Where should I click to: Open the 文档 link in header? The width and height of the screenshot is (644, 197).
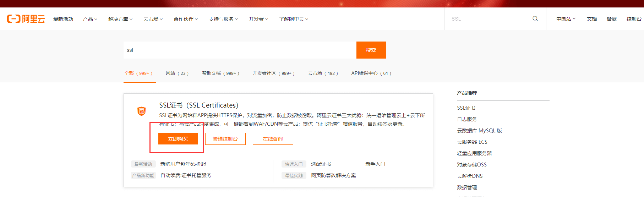coord(592,19)
